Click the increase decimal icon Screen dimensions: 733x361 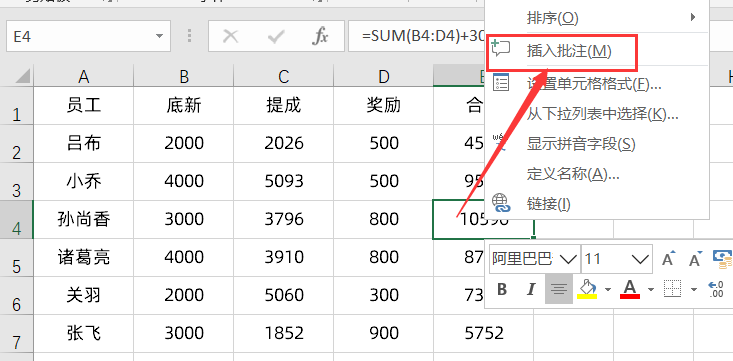716,289
